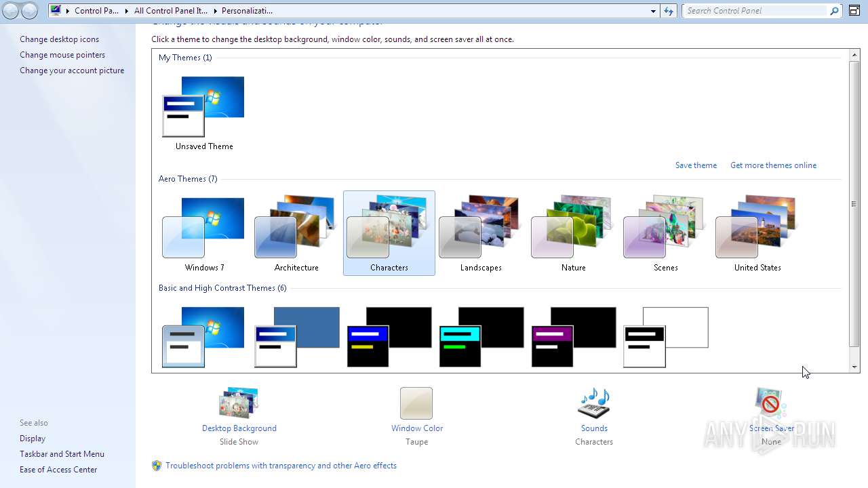Open Taskbar and Start Menu link
Viewport: 868px width, 488px height.
tap(62, 454)
